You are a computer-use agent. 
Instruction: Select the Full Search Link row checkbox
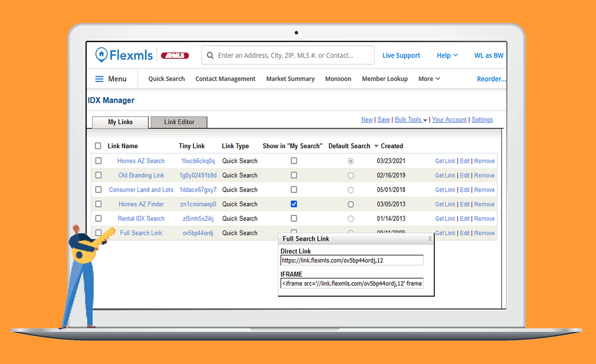(98, 233)
